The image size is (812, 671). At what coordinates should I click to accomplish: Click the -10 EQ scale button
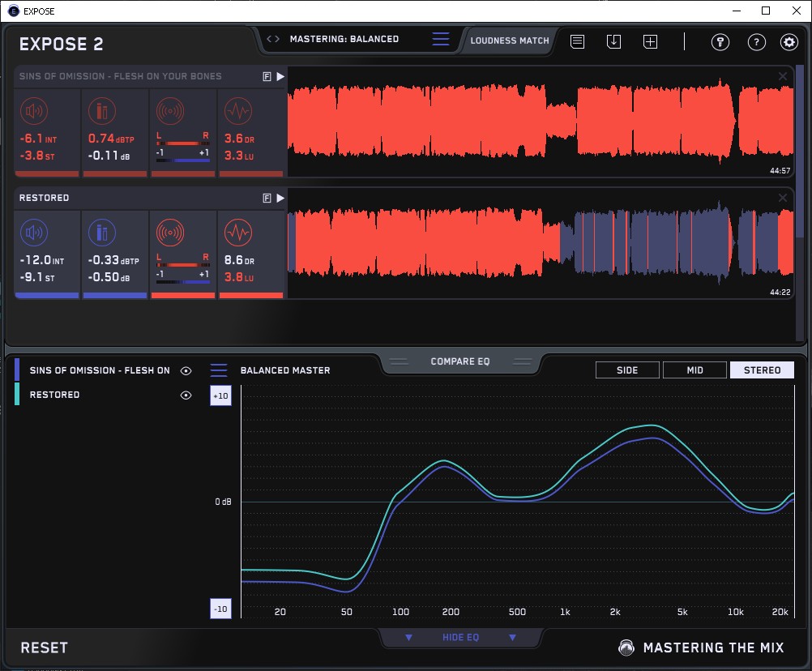[x=220, y=609]
